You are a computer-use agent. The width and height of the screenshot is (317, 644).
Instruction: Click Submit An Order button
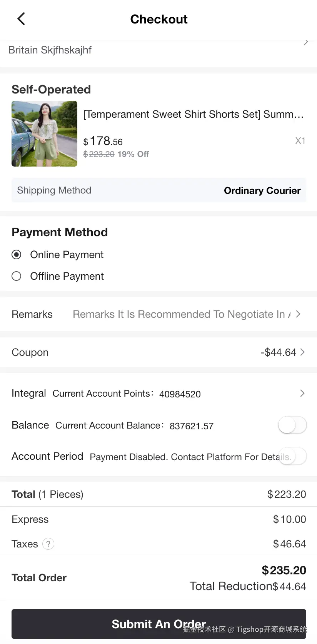point(158,624)
